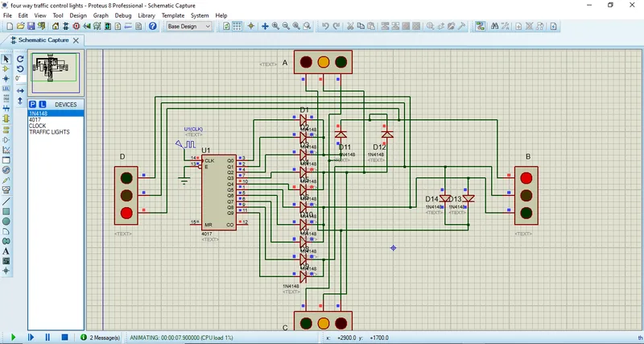The width and height of the screenshot is (644, 344).
Task: Select the Buses Mode tool
Action: click(6, 109)
